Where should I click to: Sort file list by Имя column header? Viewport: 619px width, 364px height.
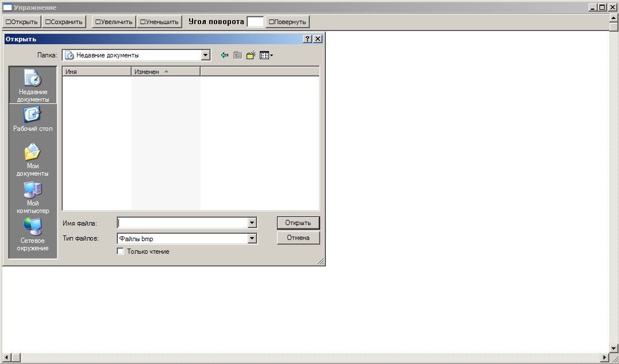coord(97,72)
